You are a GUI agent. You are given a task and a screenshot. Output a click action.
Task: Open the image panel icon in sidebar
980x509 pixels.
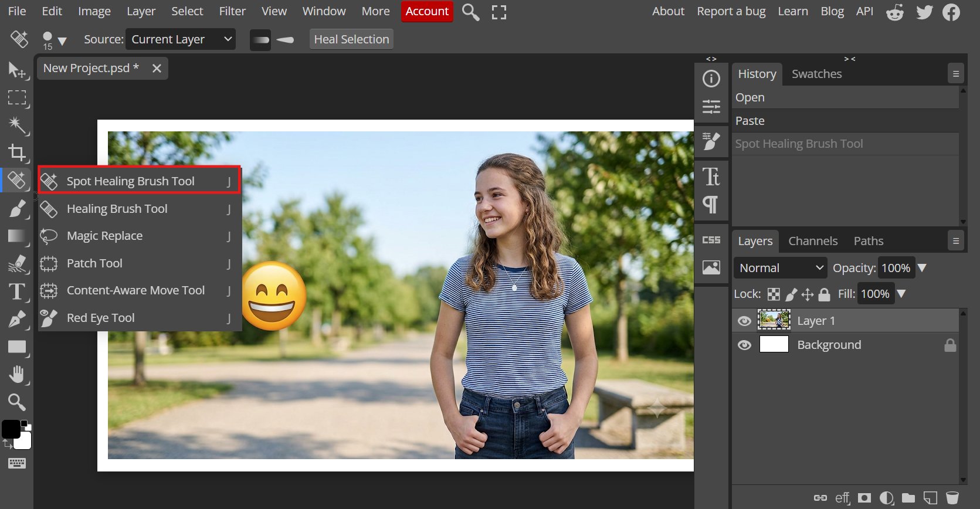click(x=711, y=267)
